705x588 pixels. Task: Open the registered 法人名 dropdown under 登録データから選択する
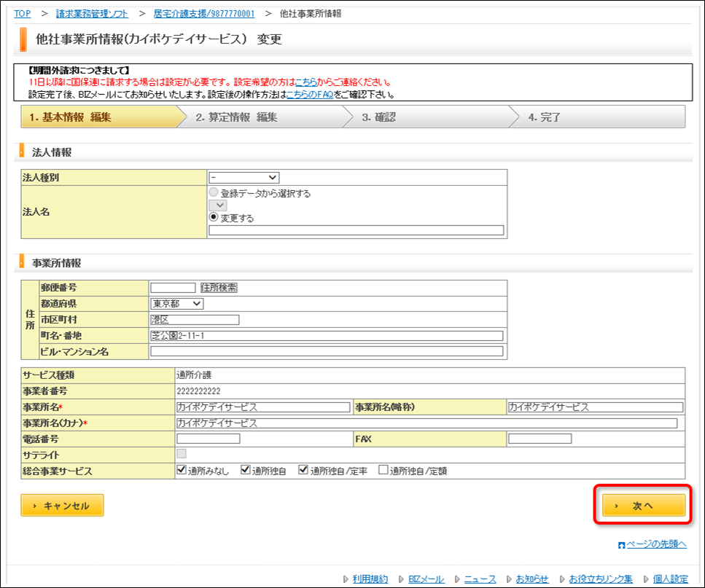click(x=218, y=205)
